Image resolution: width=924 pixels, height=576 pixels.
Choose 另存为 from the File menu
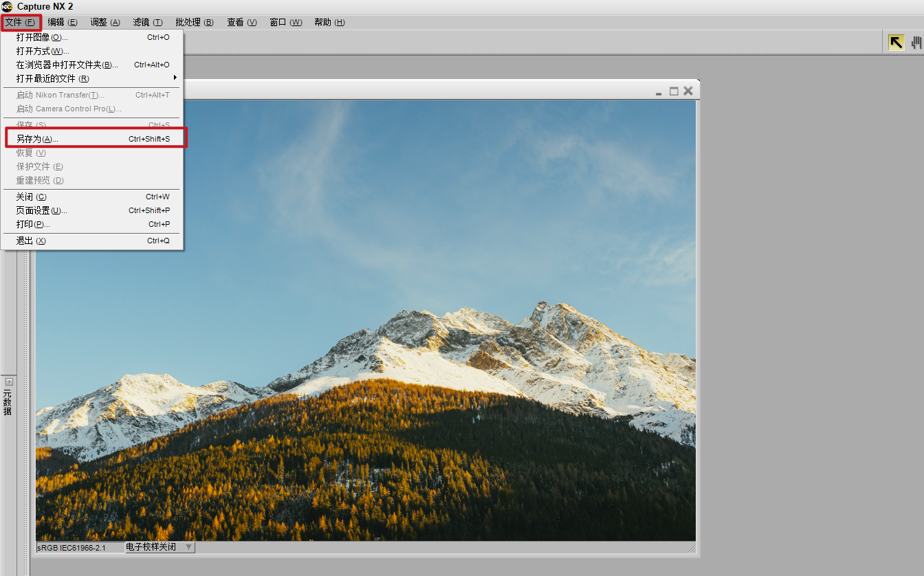pyautogui.click(x=38, y=139)
